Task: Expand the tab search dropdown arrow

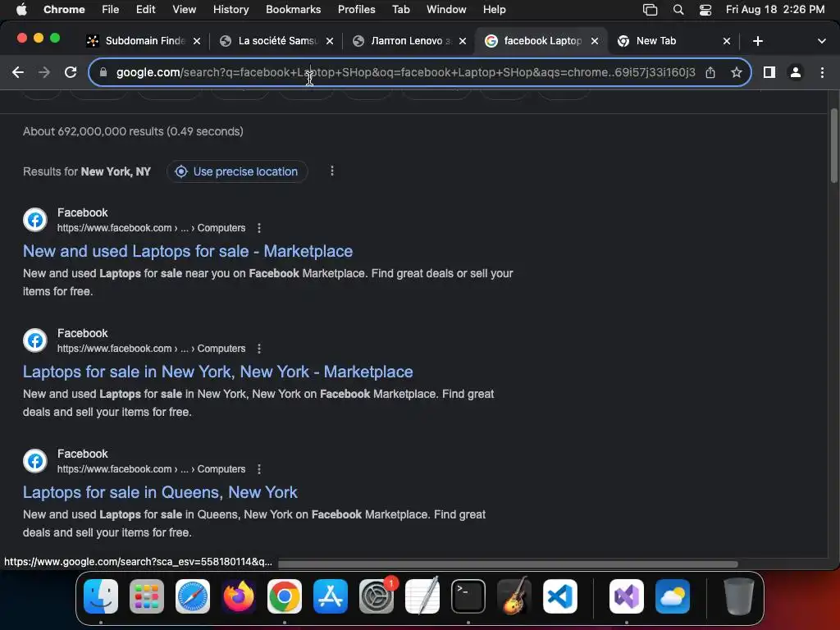Action: coord(822,41)
